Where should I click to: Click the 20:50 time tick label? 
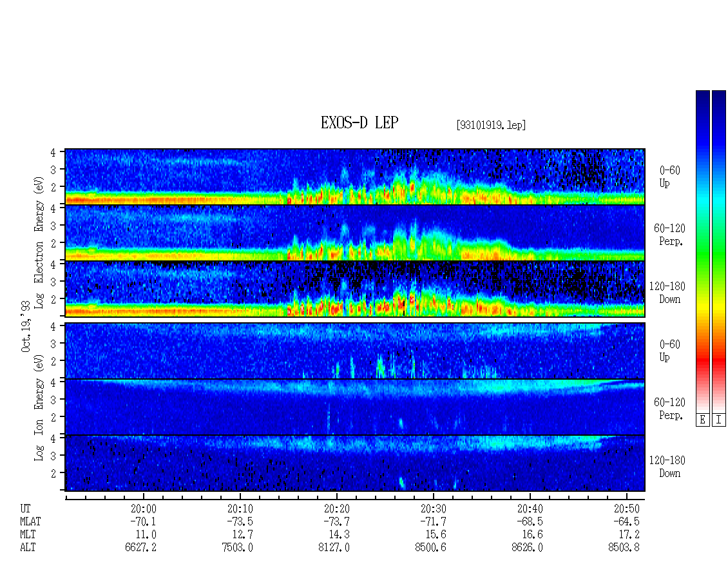pos(626,509)
